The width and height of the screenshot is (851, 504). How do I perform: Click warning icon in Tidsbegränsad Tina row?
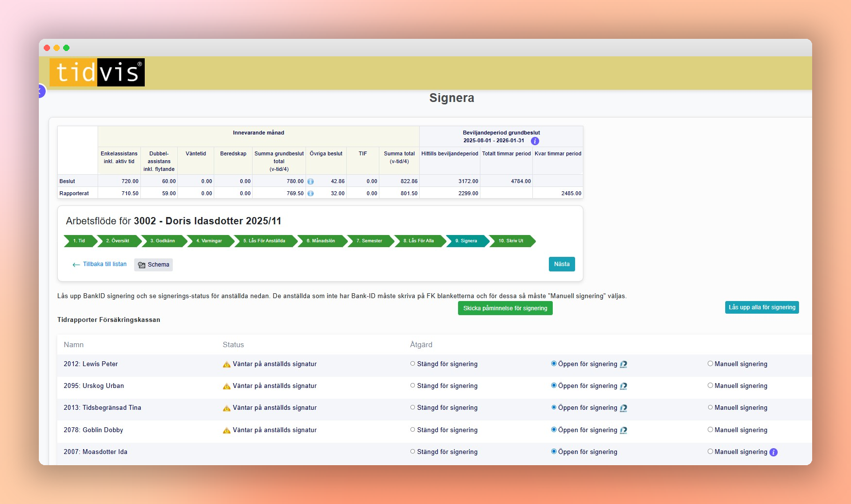click(226, 408)
